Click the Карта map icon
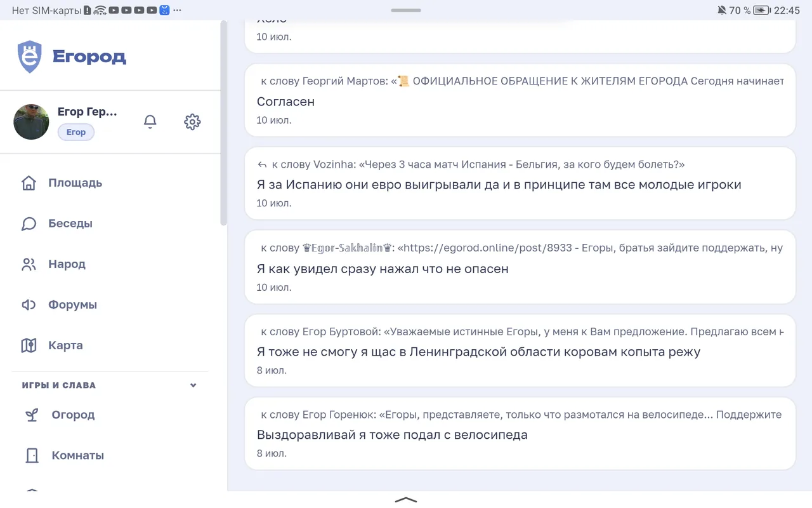The height and width of the screenshot is (508, 812). point(29,345)
